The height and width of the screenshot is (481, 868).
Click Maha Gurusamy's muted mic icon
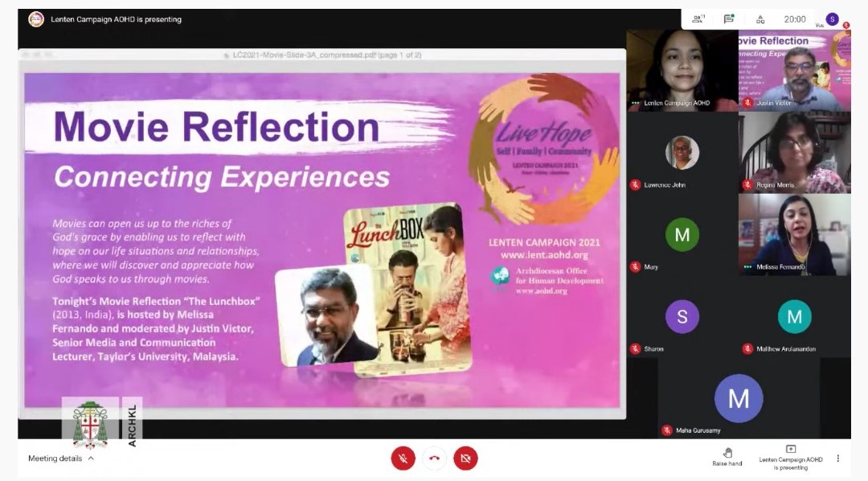666,430
